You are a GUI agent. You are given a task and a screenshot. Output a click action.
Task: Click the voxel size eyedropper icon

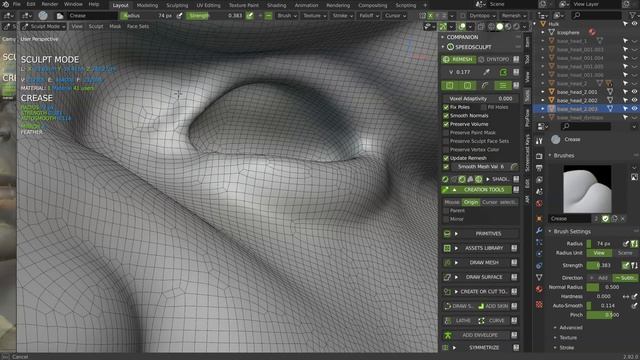click(487, 72)
